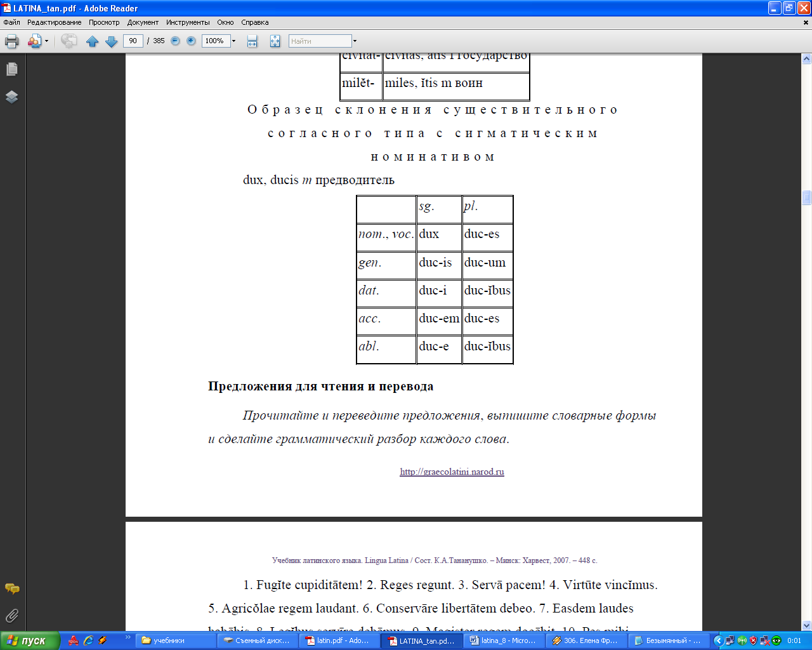
Task: Click the 'Предложения для чтения и перевода' heading
Action: click(x=320, y=386)
